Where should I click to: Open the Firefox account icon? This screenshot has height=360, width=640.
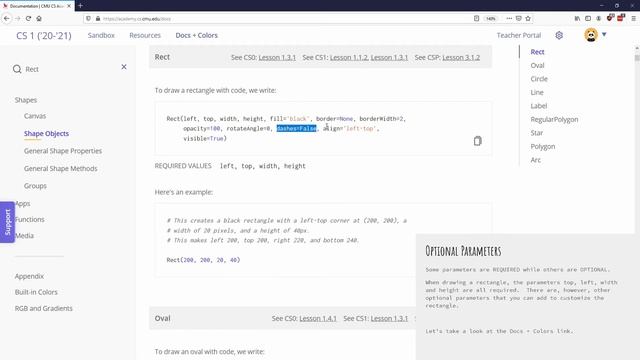tap(598, 18)
